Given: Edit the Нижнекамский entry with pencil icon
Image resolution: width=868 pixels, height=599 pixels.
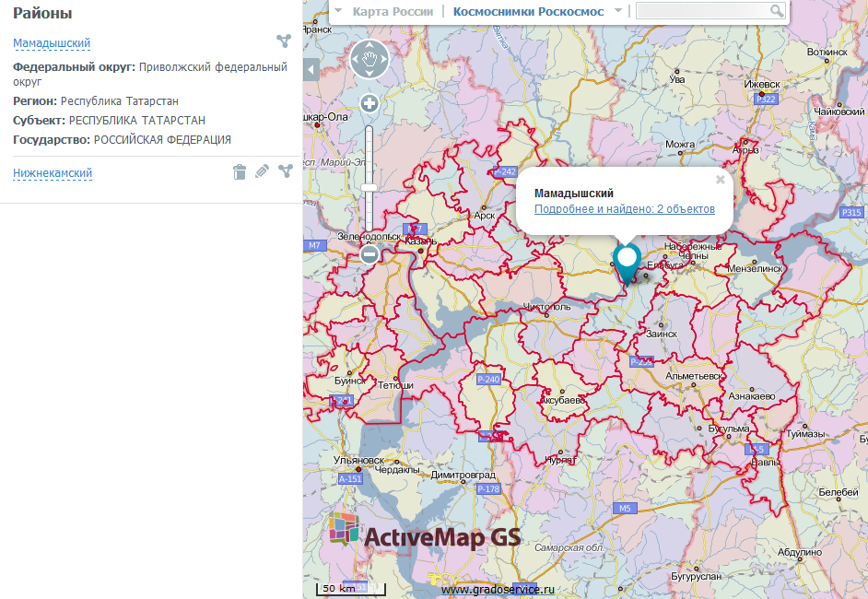Looking at the screenshot, I should (262, 171).
